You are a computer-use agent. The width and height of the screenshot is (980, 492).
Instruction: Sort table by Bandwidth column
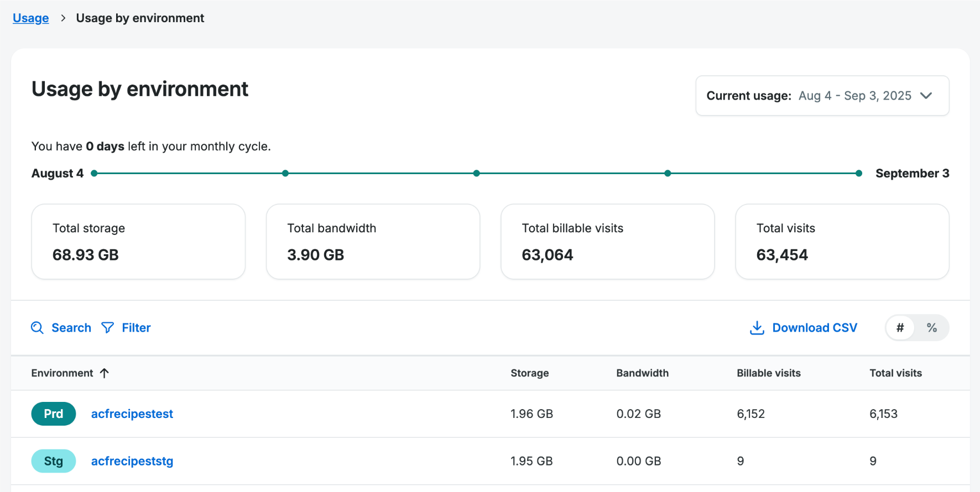tap(642, 373)
